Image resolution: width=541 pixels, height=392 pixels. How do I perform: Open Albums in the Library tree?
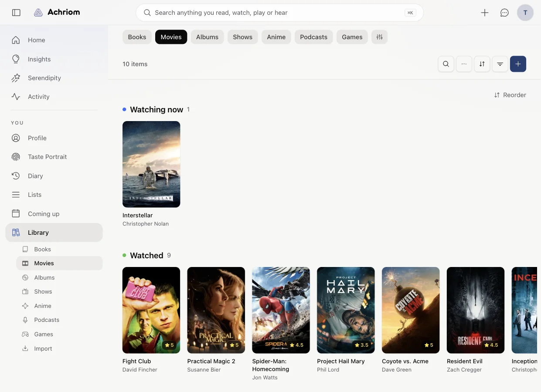pos(59,277)
